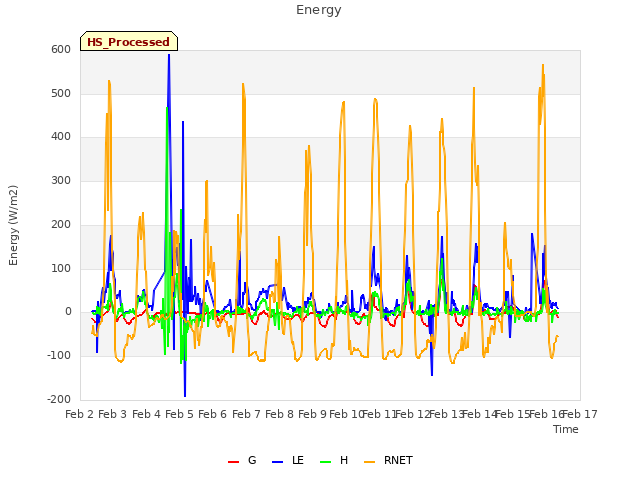Click the blue LE legend swatch

pyautogui.click(x=277, y=462)
